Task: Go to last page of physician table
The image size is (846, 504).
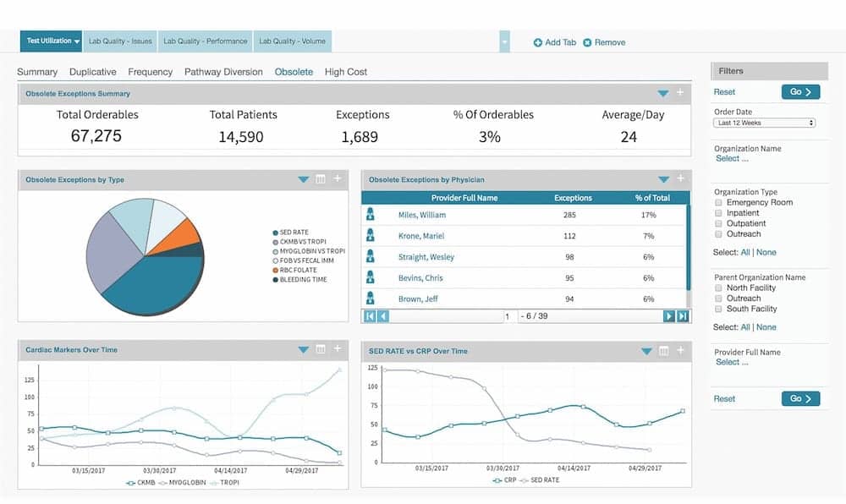Action: coord(682,315)
